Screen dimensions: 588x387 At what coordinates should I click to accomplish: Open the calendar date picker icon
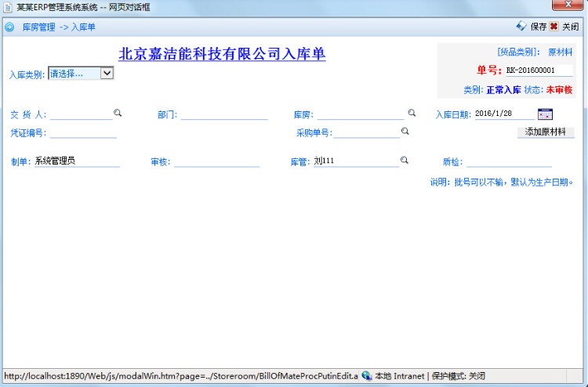tap(545, 114)
